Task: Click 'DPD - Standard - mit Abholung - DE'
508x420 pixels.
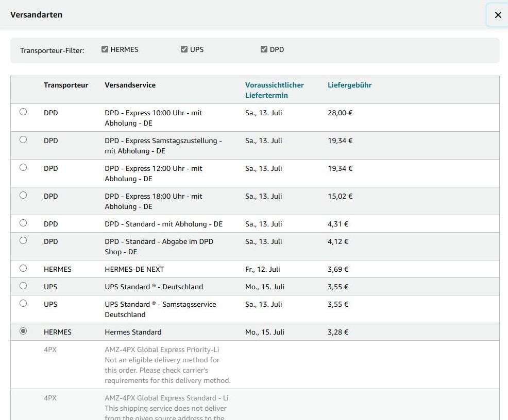Action: 163,224
